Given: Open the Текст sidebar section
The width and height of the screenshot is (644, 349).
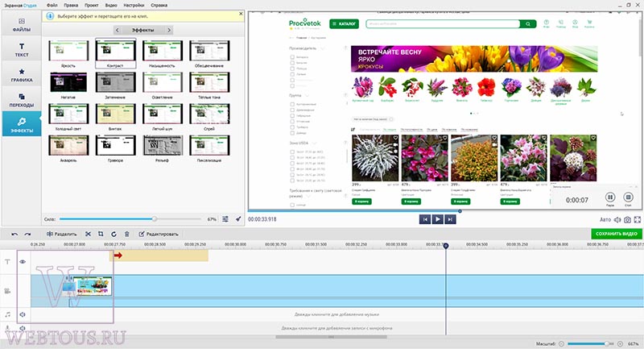Looking at the screenshot, I should click(x=22, y=49).
